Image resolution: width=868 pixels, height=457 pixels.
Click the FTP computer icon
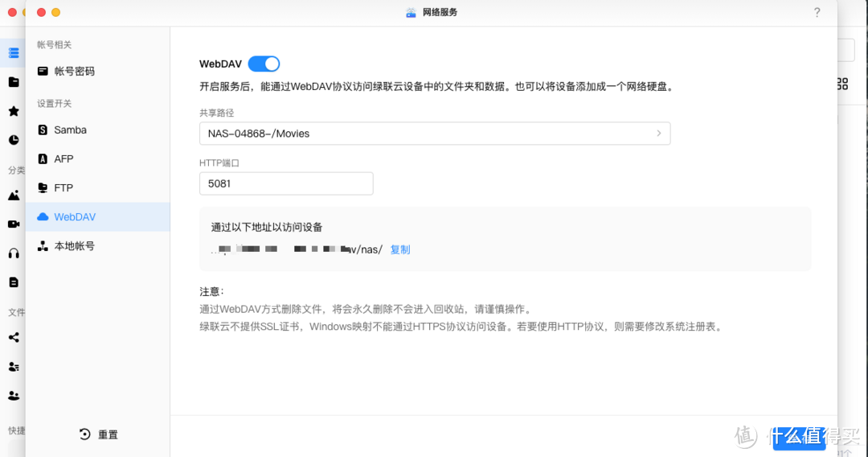tap(43, 187)
